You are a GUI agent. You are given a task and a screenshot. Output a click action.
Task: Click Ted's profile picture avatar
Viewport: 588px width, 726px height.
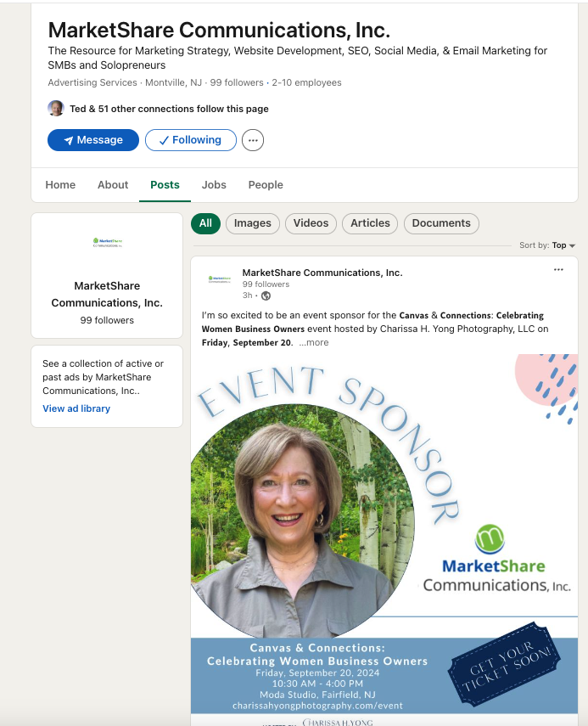(x=56, y=109)
